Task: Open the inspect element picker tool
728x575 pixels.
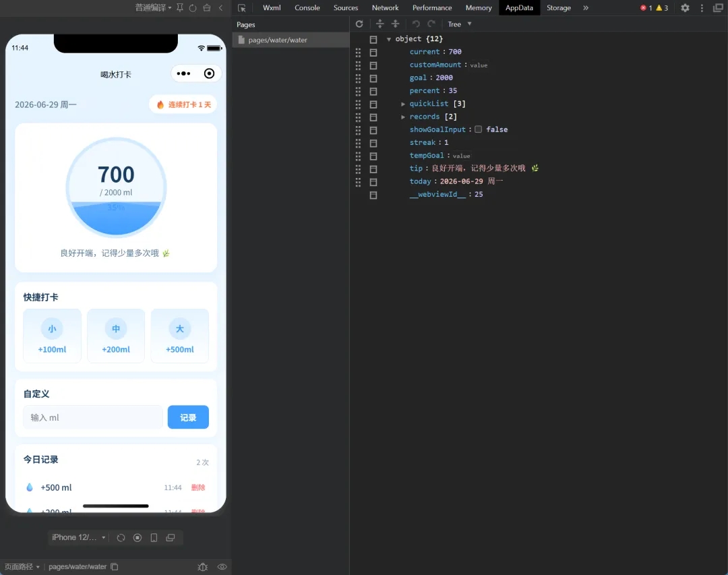Action: [x=241, y=8]
